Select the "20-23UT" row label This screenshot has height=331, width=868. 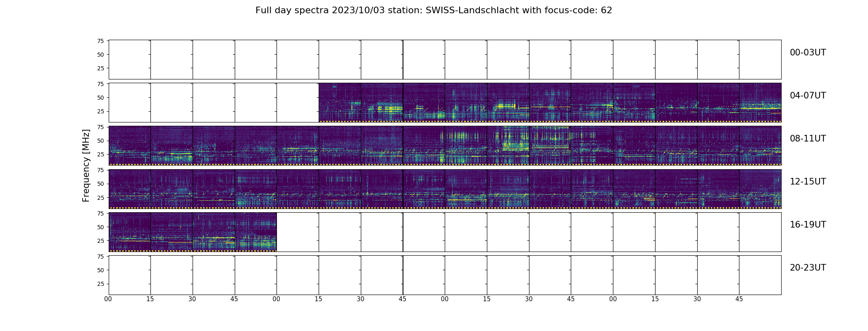(x=808, y=268)
